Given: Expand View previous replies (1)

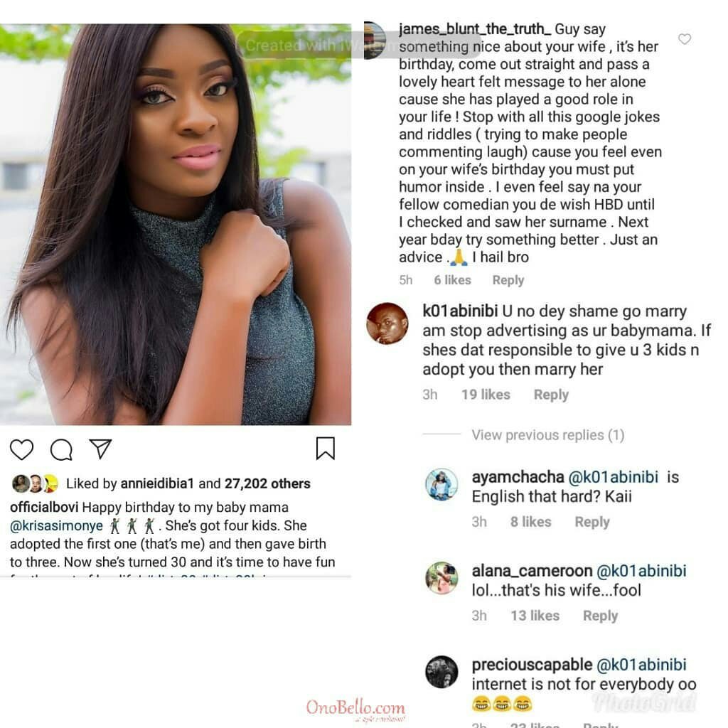Looking at the screenshot, I should click(x=548, y=435).
